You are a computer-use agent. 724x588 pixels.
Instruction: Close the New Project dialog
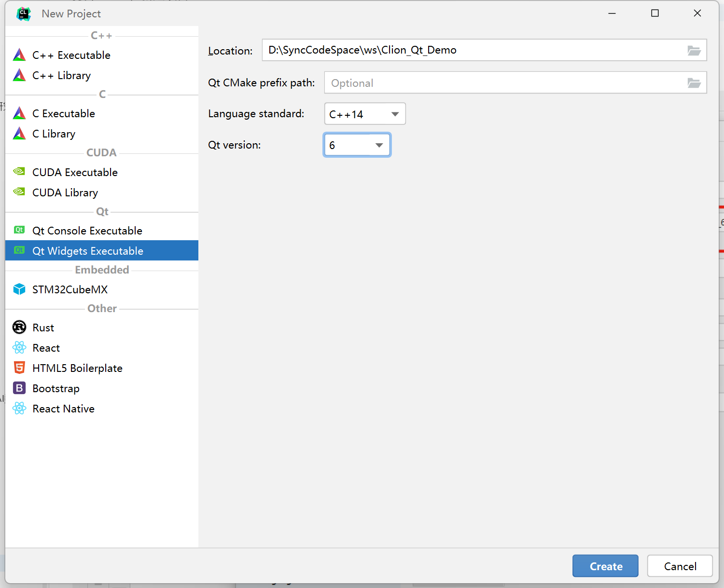click(x=697, y=13)
